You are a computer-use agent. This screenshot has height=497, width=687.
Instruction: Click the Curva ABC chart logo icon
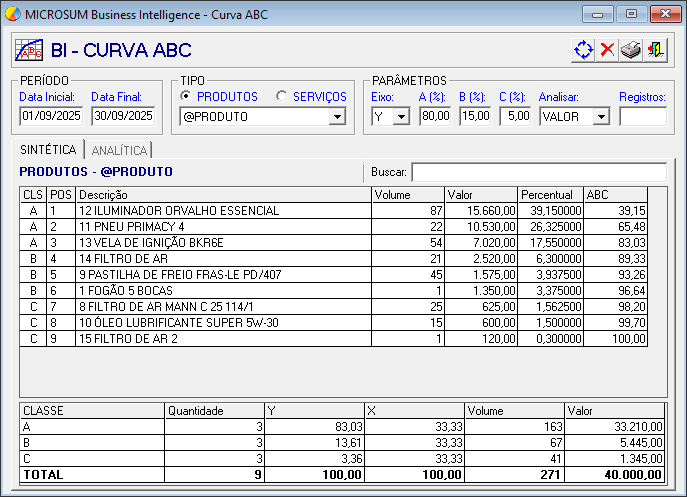[29, 50]
